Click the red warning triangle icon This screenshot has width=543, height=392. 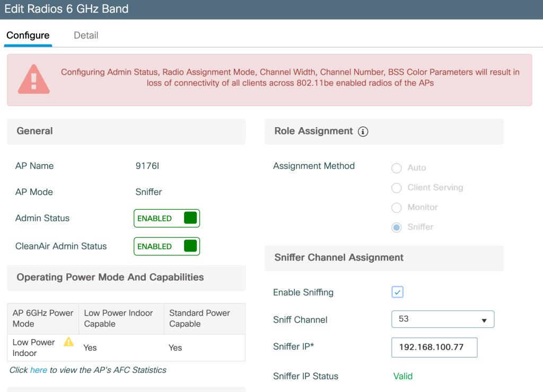point(34,79)
